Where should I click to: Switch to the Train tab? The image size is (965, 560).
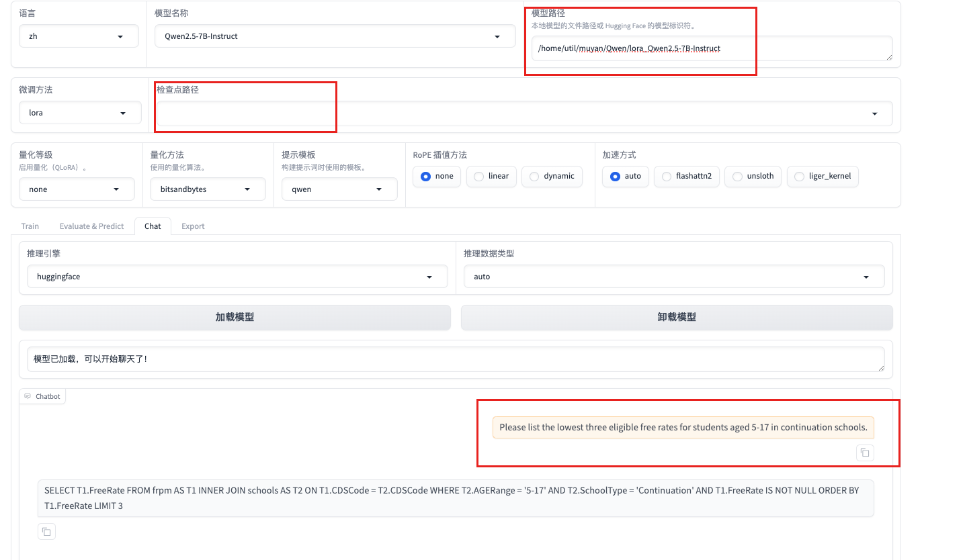30,226
